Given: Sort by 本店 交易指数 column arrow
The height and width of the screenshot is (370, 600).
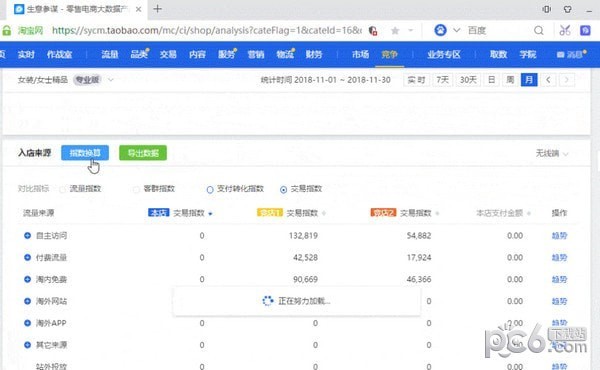Looking at the screenshot, I should (x=210, y=214).
